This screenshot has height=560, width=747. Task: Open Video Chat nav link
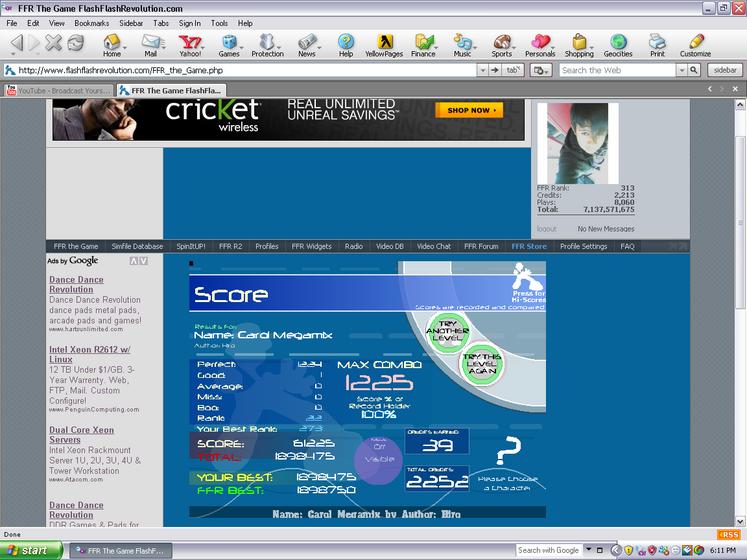coord(434,246)
